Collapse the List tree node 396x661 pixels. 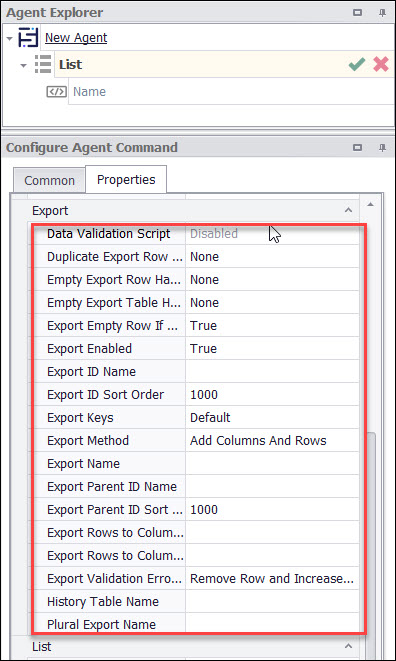(24, 66)
